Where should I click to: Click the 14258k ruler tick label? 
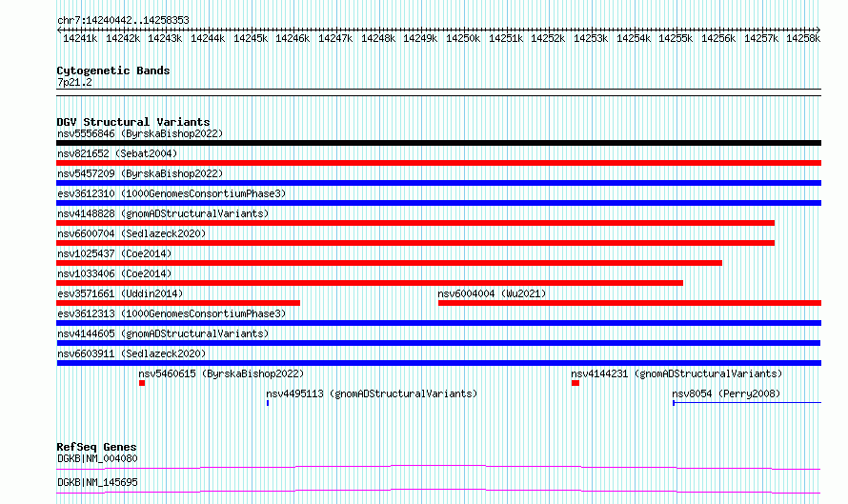tap(803, 38)
